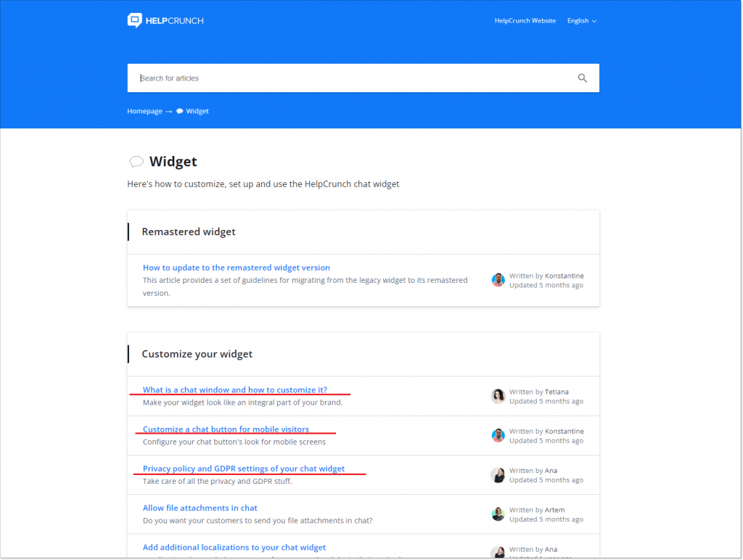Click Artem's avatar in the file attachments row

click(498, 514)
